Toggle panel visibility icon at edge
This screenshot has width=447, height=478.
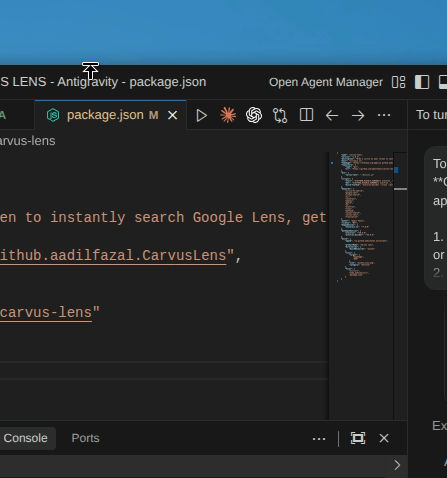point(443,82)
